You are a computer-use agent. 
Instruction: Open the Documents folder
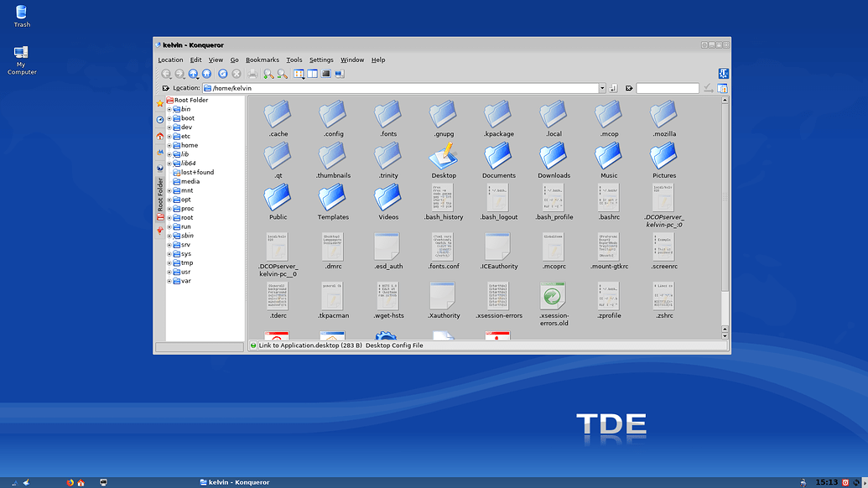pyautogui.click(x=498, y=159)
